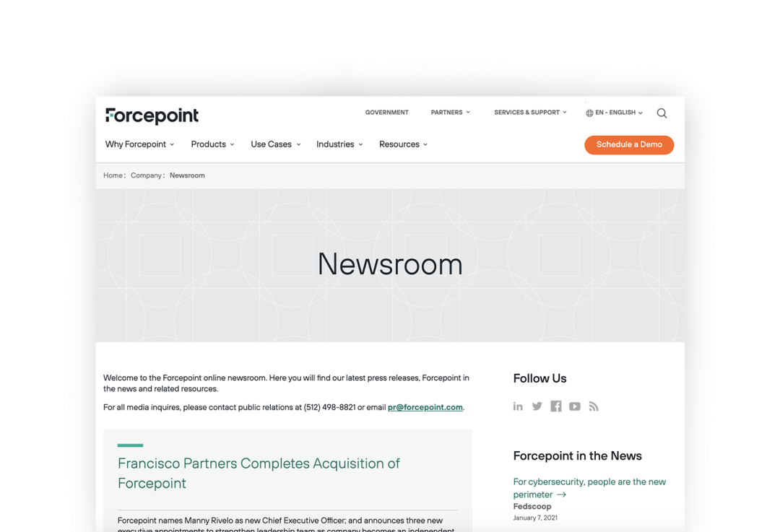Click the 'Fedscoop' source label
780x532 pixels.
click(x=532, y=507)
